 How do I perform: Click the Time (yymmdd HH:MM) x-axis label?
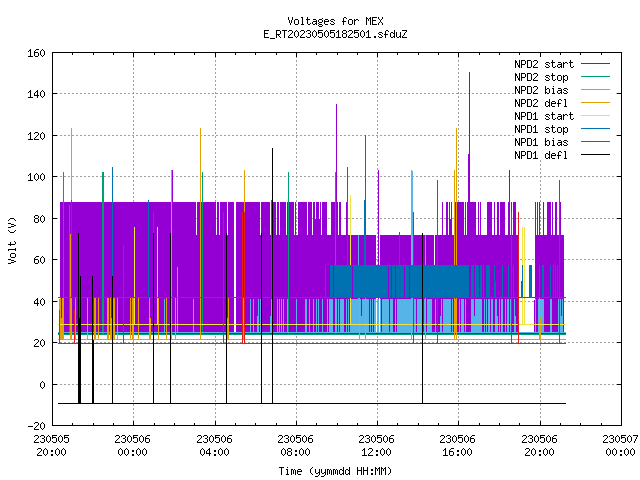point(335,471)
